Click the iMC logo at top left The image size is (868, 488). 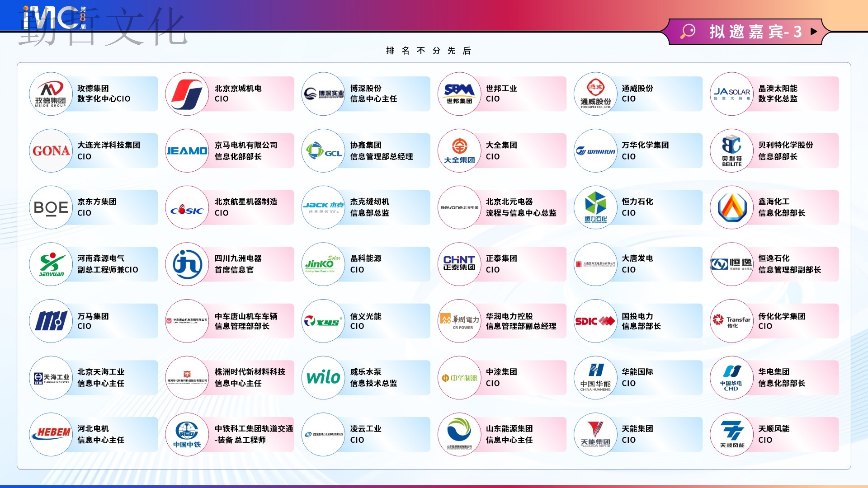pos(54,18)
